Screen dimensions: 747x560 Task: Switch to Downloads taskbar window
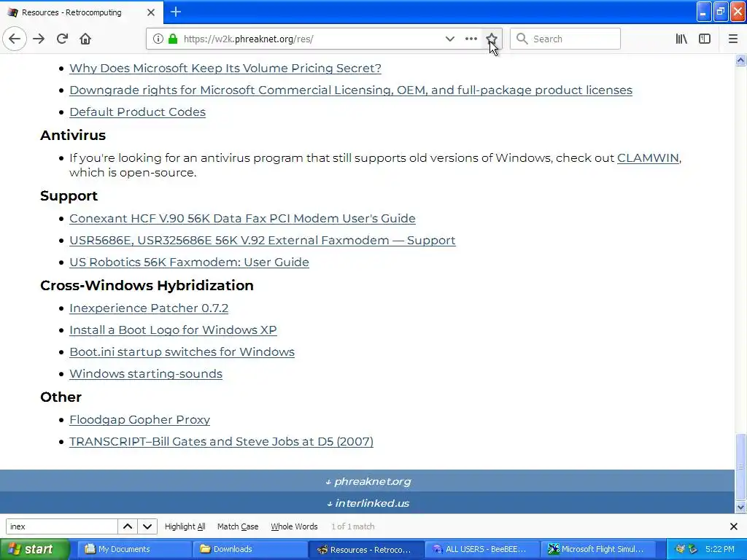point(249,549)
